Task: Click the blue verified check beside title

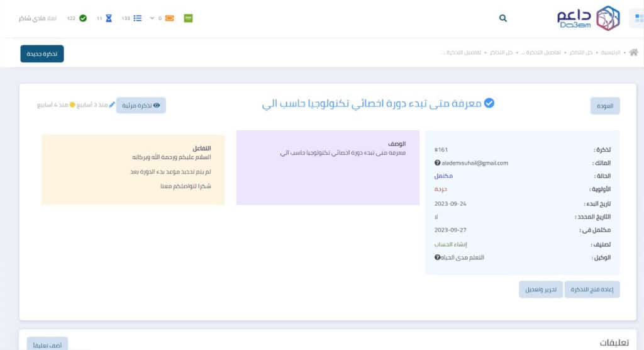Action: click(489, 103)
